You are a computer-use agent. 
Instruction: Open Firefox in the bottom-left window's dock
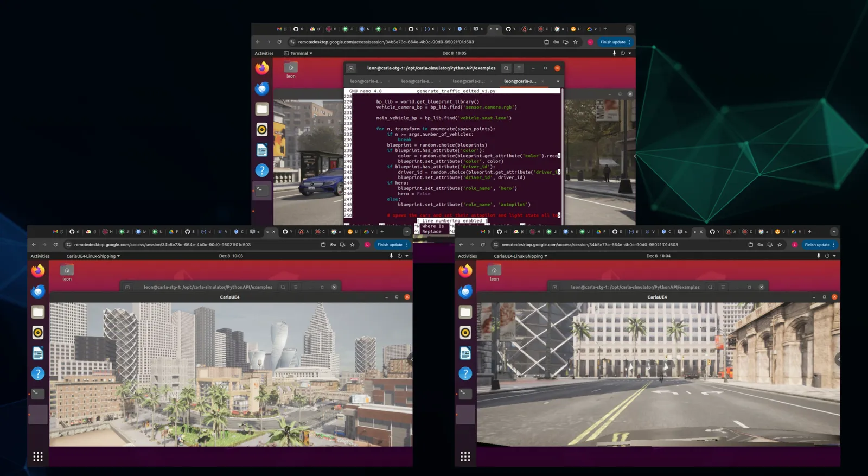tap(38, 271)
